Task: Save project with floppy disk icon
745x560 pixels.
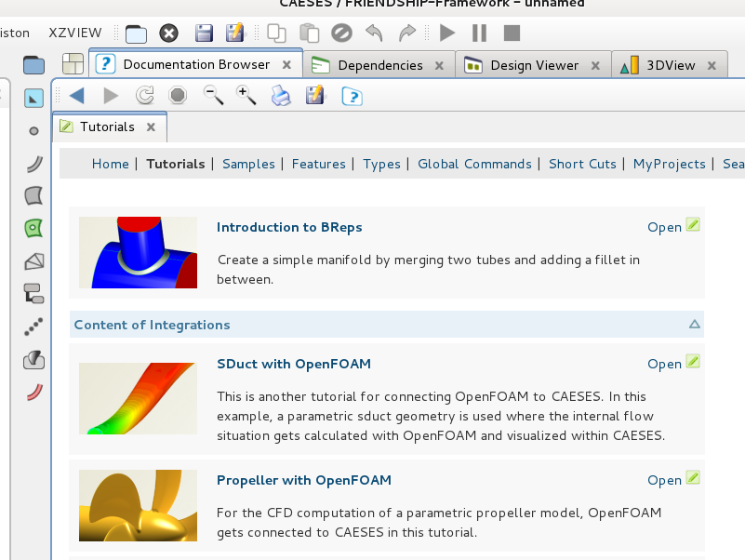Action: [x=204, y=33]
